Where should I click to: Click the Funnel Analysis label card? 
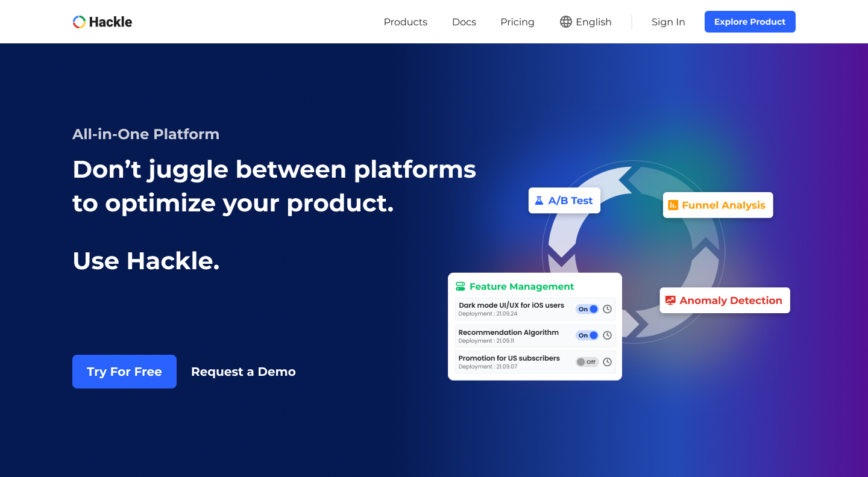pos(718,205)
